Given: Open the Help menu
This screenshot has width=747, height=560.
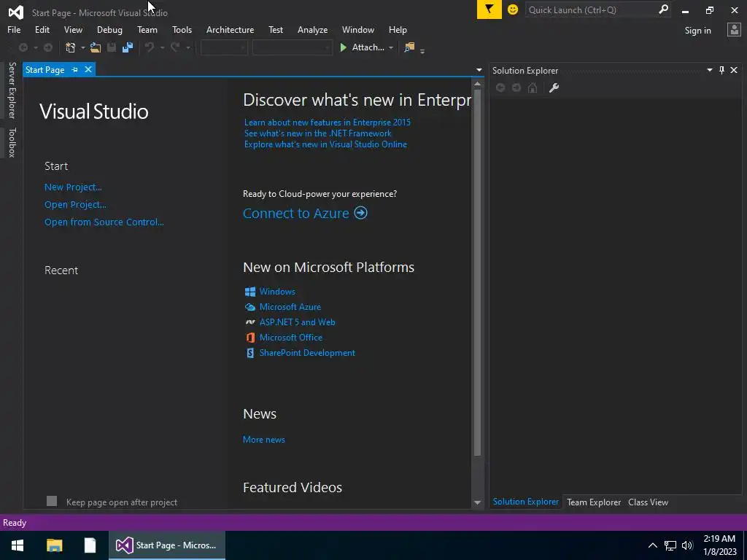Looking at the screenshot, I should pos(398,29).
